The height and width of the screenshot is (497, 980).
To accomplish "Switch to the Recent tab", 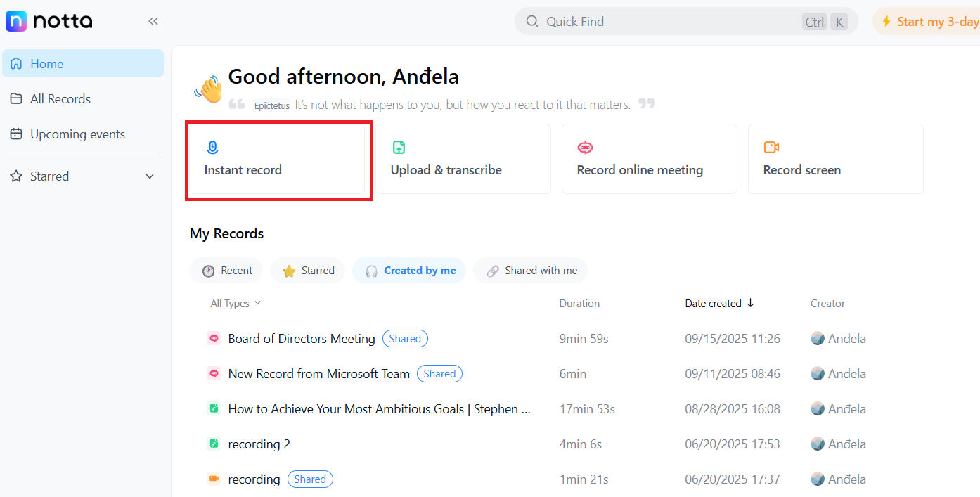I will [x=226, y=271].
